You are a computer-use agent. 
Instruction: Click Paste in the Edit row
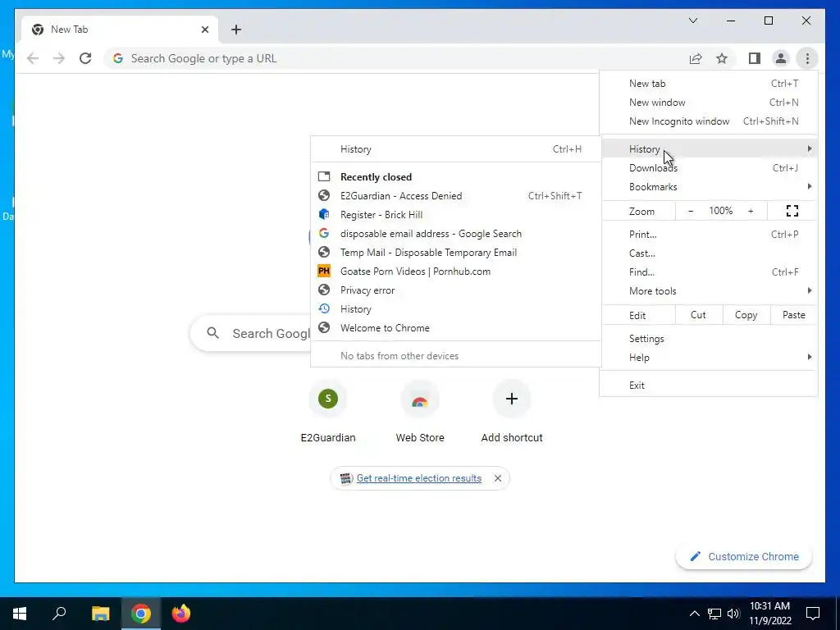[793, 315]
